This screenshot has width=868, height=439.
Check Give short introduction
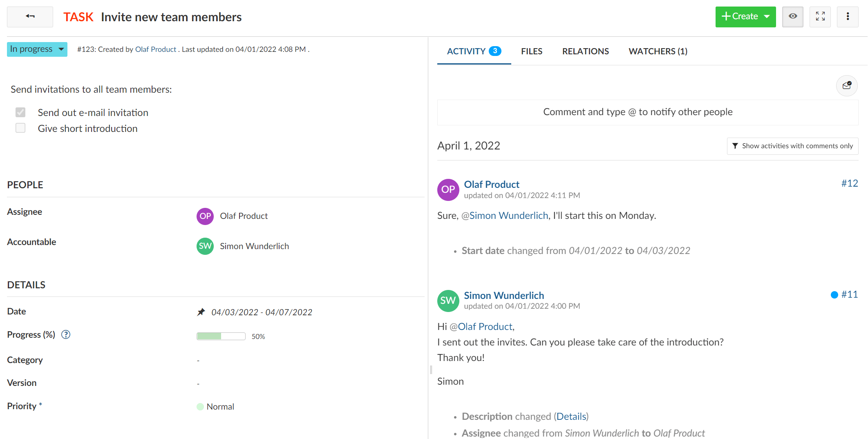(20, 128)
